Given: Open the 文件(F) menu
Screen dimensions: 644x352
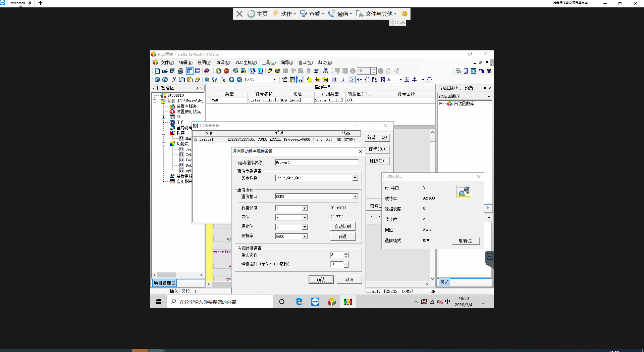Looking at the screenshot, I should 167,62.
